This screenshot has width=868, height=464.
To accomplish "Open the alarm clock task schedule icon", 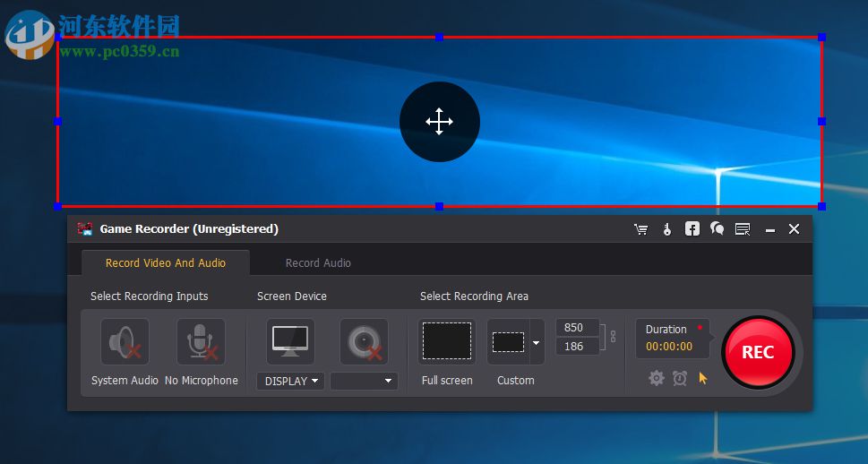I will coord(680,378).
